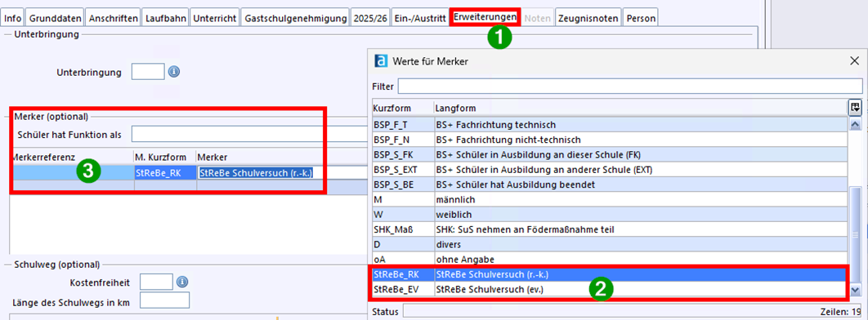Close the Werte für Merker dialog
This screenshot has height=320, width=868.
[854, 60]
